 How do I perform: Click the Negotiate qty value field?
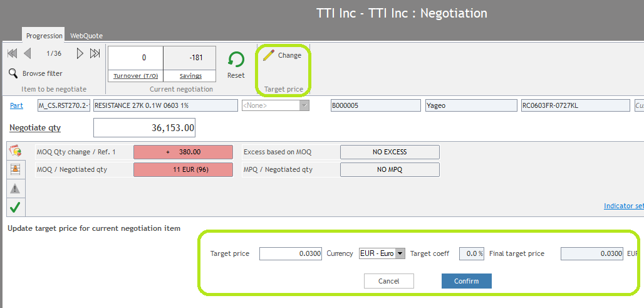click(x=144, y=128)
